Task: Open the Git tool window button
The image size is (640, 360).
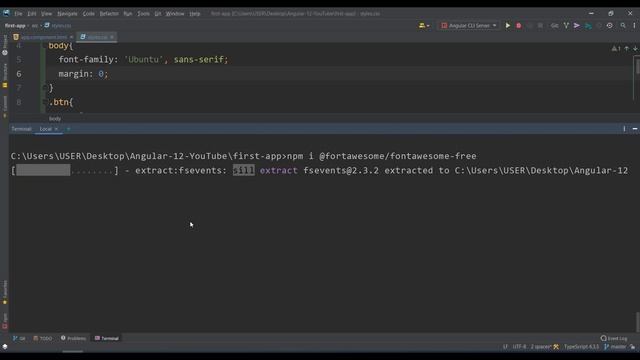Action: [19, 338]
